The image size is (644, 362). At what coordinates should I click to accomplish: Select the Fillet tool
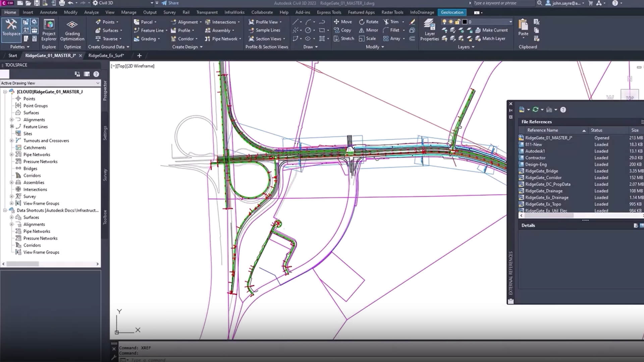point(391,30)
